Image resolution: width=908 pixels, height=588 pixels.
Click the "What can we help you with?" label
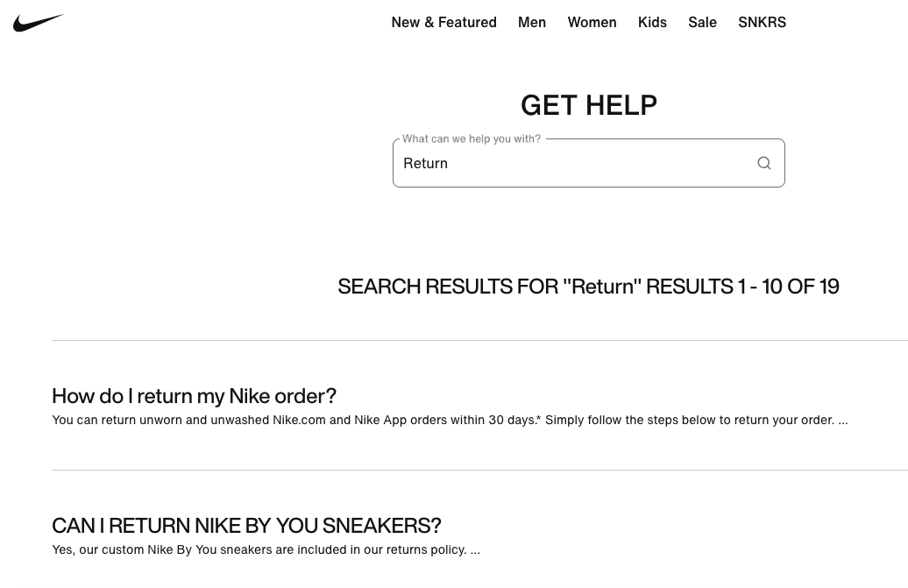click(472, 138)
